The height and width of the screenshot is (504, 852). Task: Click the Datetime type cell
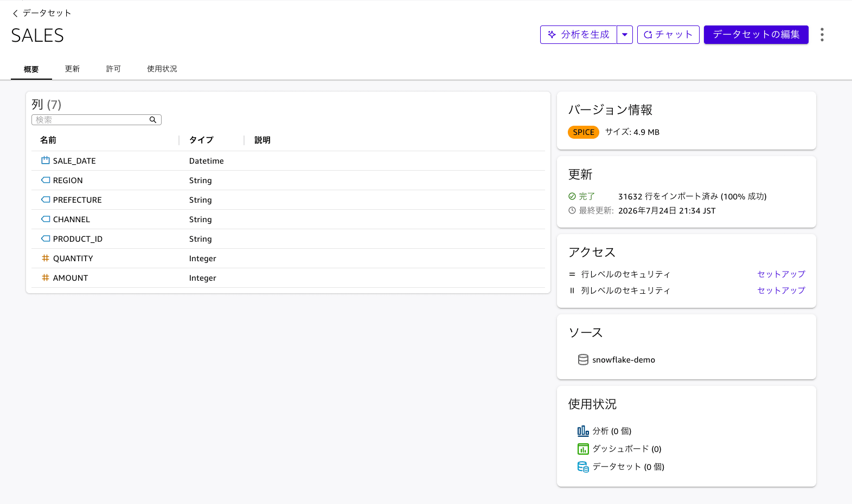[x=207, y=161]
